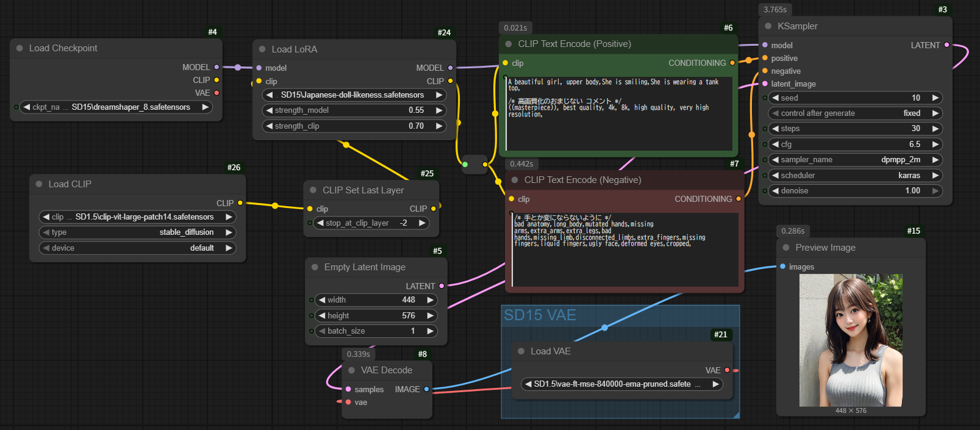Collapse the Load Checkpoint node via its dot
The image size is (980, 430).
pos(20,48)
